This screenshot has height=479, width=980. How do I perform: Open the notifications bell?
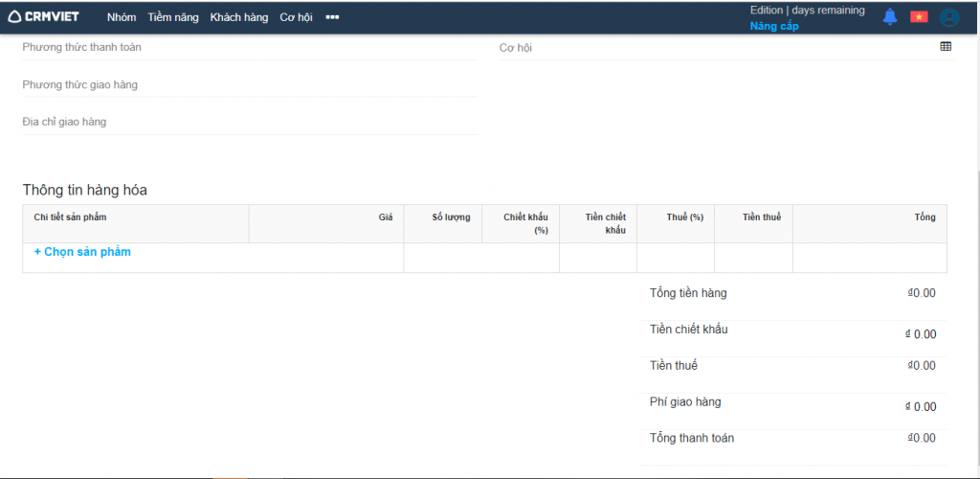890,17
